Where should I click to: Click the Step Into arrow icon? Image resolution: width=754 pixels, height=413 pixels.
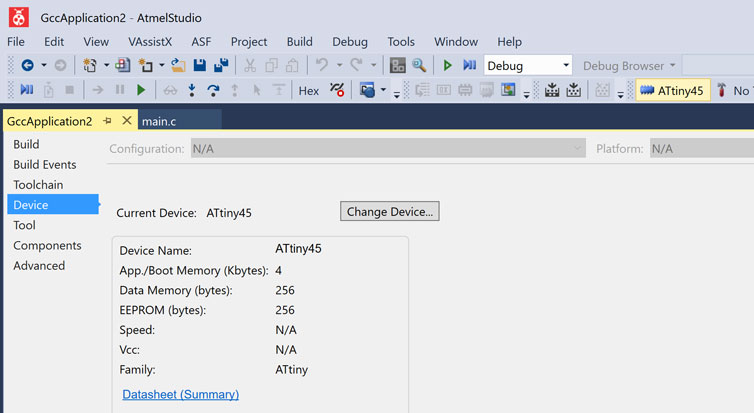[192, 90]
